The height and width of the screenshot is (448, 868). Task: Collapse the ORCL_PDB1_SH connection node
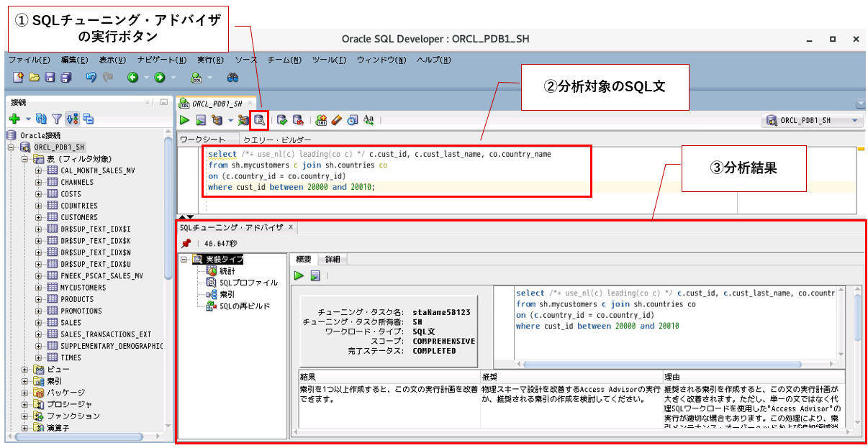pos(12,147)
